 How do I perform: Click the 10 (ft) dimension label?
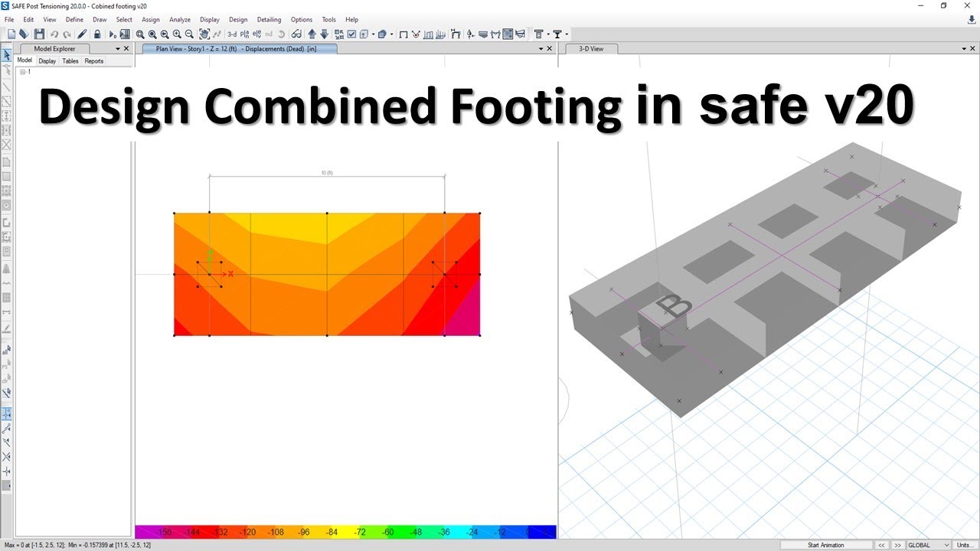327,173
